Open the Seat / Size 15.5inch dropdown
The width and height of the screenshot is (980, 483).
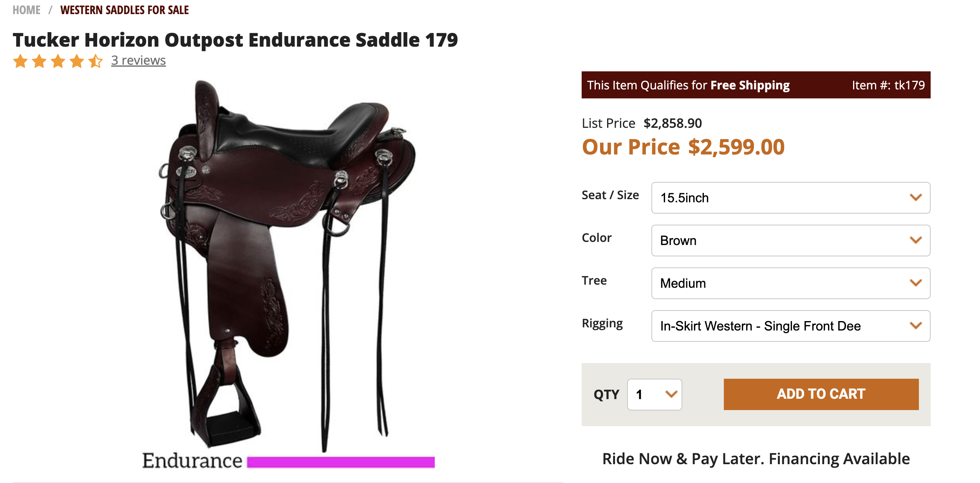point(790,198)
